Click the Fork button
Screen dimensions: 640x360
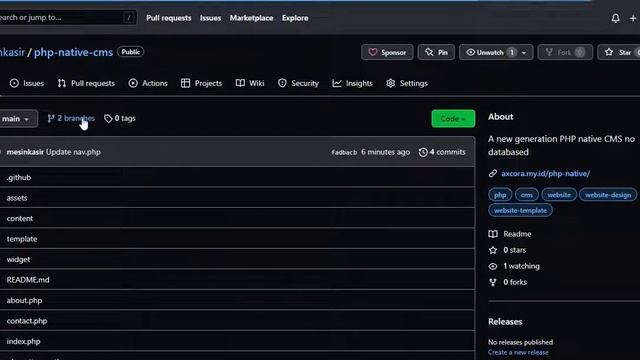[x=565, y=52]
